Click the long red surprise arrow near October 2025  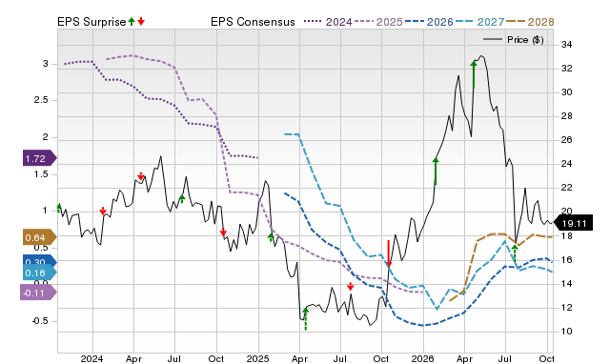[x=389, y=253]
